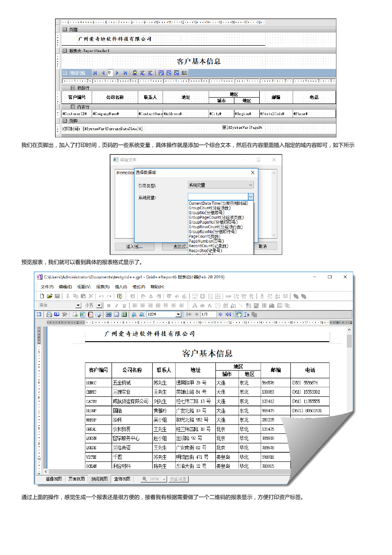Jump to last preview page arrow
392x555 pixels.
pos(228,314)
